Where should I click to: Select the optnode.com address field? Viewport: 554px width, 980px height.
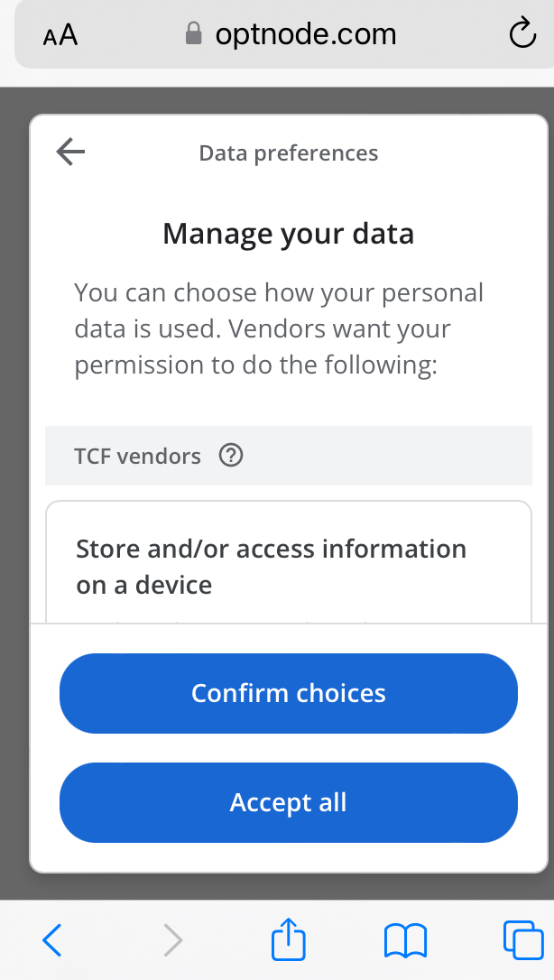click(305, 35)
